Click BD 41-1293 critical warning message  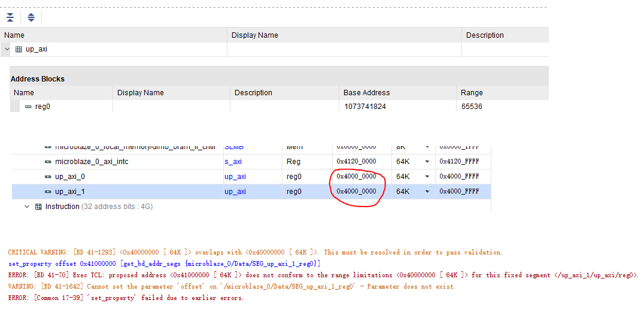point(255,252)
